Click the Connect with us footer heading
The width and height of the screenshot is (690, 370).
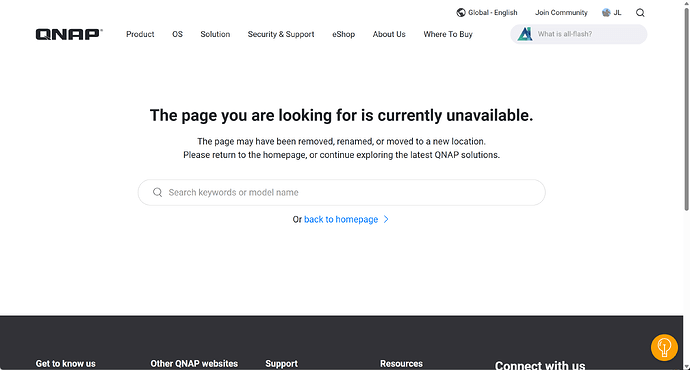tap(540, 365)
